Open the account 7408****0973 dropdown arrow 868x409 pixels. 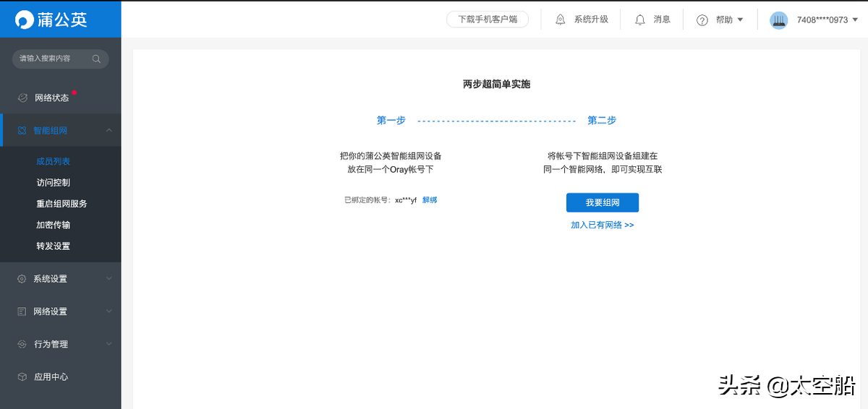click(x=855, y=20)
